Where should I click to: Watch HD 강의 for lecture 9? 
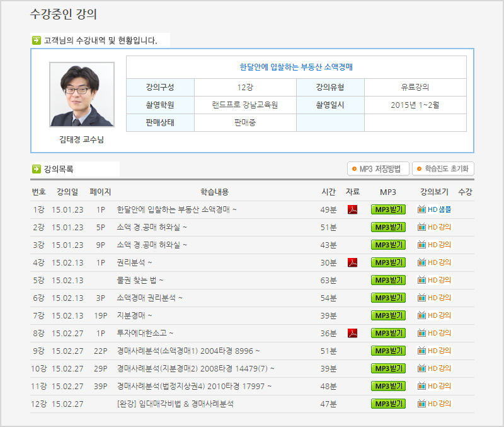(x=435, y=351)
